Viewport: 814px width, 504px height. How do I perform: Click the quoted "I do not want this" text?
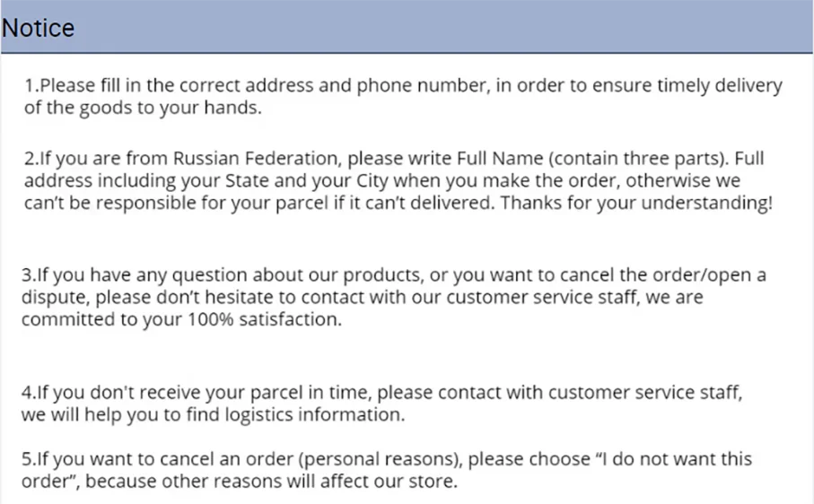[674, 459]
